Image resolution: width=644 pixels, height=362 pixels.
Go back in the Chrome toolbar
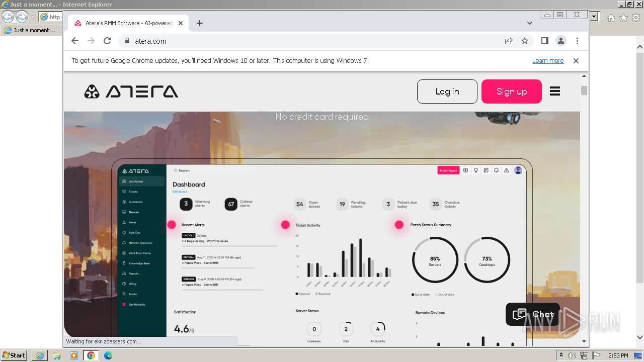[75, 41]
